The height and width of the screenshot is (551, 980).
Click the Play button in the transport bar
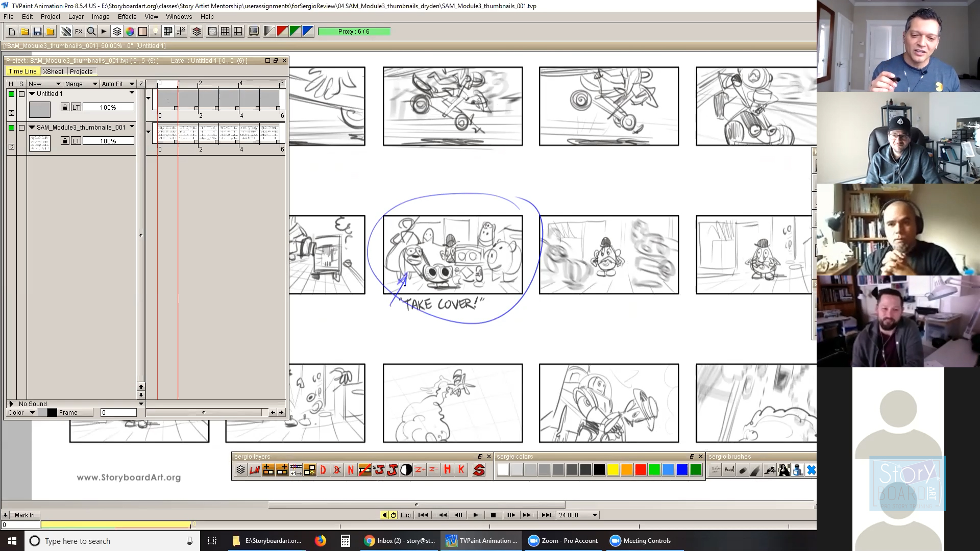476,515
